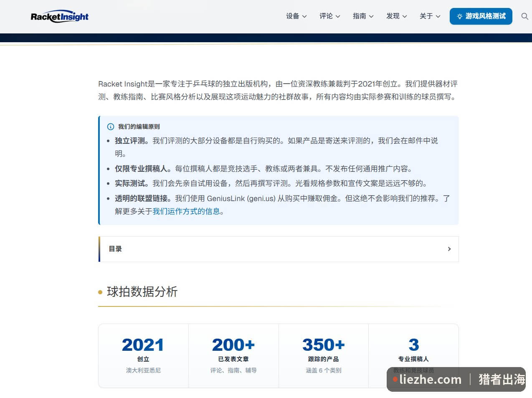The height and width of the screenshot is (398, 532).
Task: Click the 2021 创立 stat card
Action: tap(143, 356)
